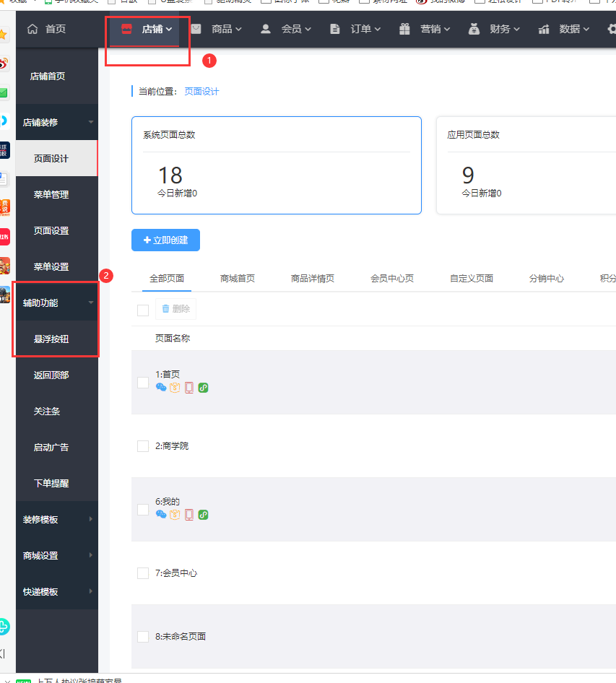The image size is (616, 683).
Task: Click the home icon beside 首页
Action: [x=32, y=30]
